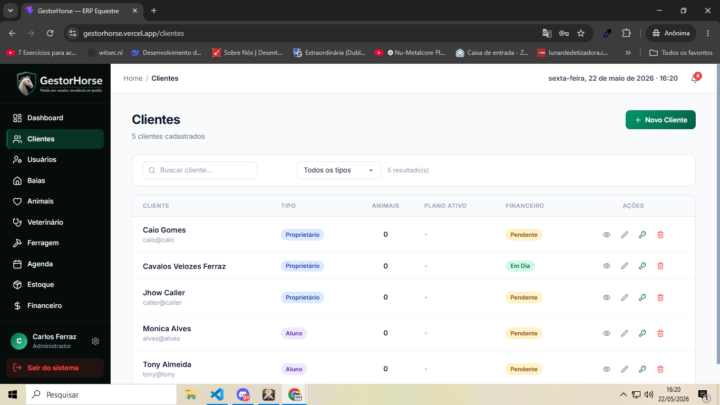
Task: Open settings gear beside Carlos Ferraz
Action: (96, 341)
